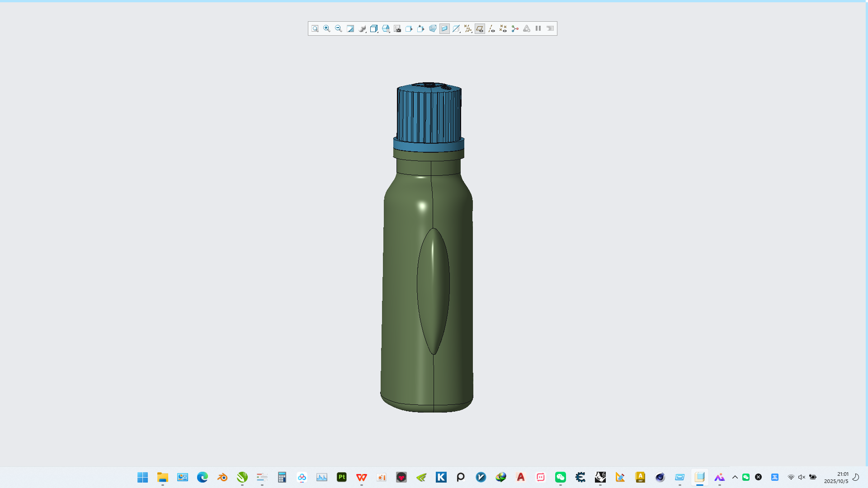
Task: Click the Zoom In magnifier icon
Action: (327, 28)
